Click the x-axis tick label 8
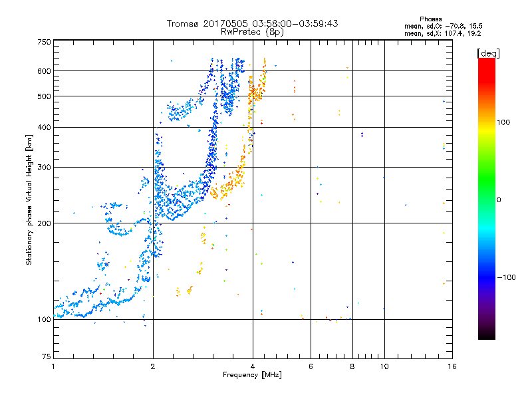The height and width of the screenshot is (399, 532). tap(352, 366)
